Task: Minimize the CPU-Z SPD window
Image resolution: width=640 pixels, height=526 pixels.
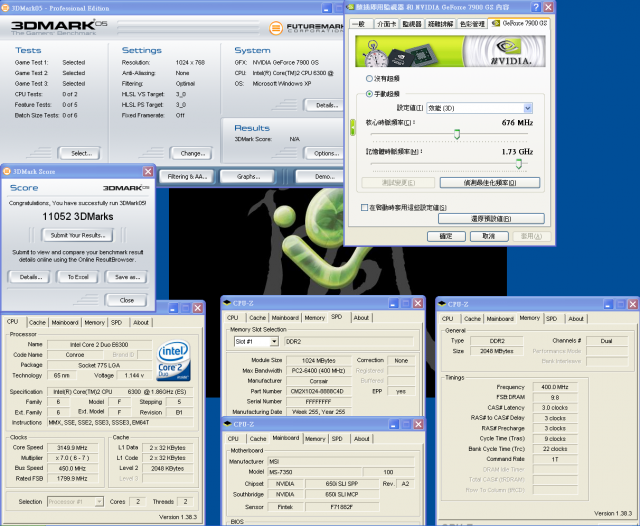Action: pyautogui.click(x=393, y=303)
